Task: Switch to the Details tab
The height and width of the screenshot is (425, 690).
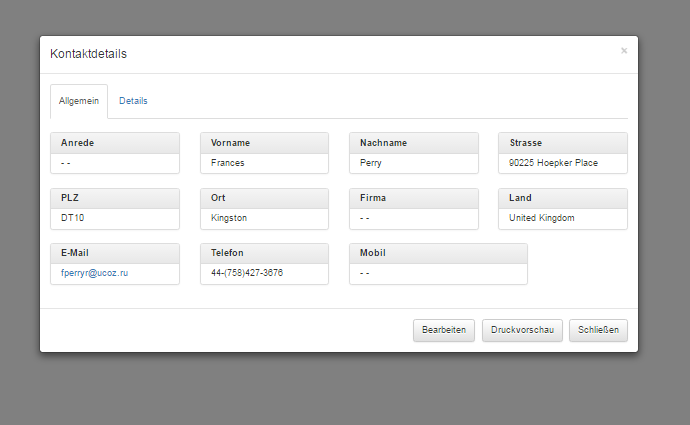Action: click(133, 102)
